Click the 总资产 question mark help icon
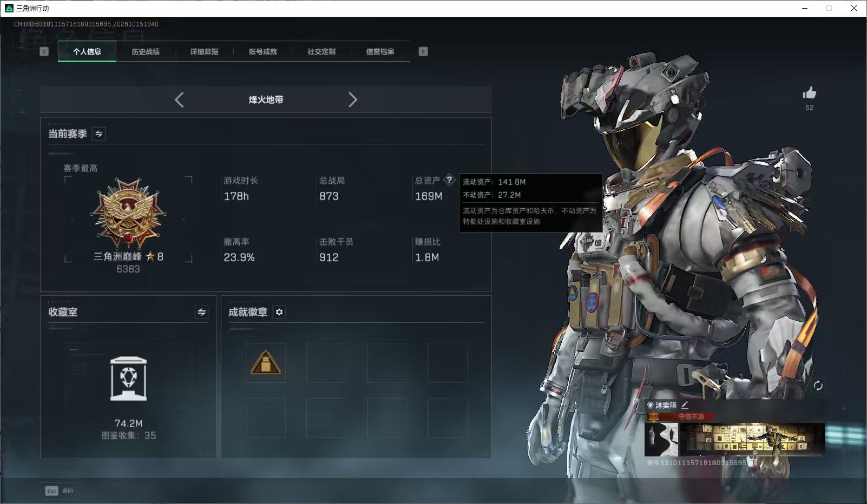 pos(449,180)
